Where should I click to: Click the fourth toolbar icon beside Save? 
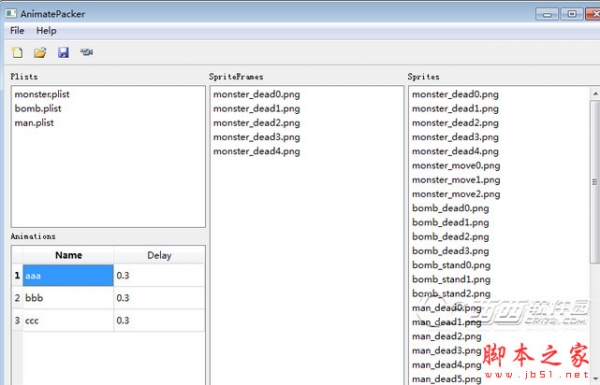click(x=86, y=52)
